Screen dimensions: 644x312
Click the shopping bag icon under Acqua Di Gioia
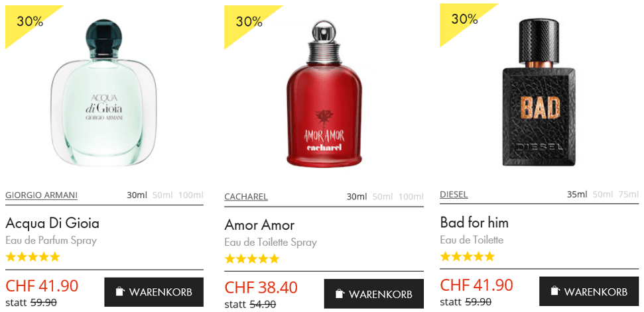coord(120,292)
